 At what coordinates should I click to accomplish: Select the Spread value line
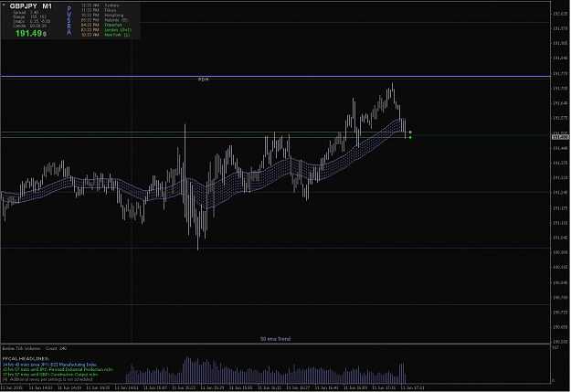point(26,13)
